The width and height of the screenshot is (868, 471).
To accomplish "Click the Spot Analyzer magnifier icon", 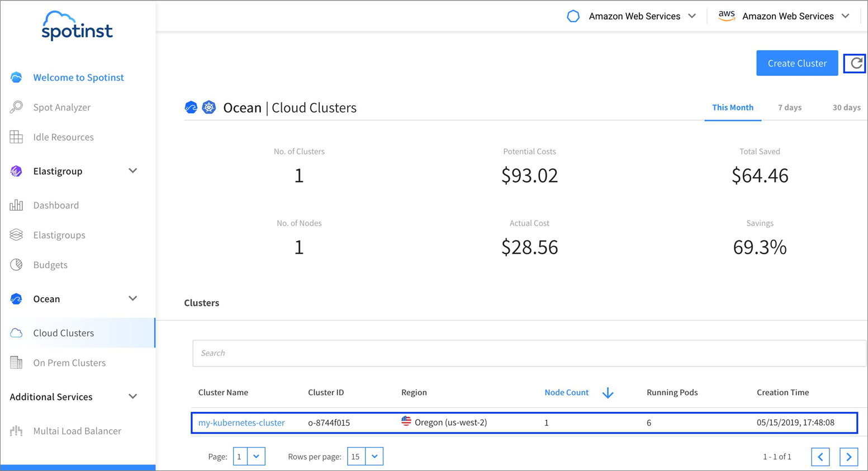I will point(16,107).
